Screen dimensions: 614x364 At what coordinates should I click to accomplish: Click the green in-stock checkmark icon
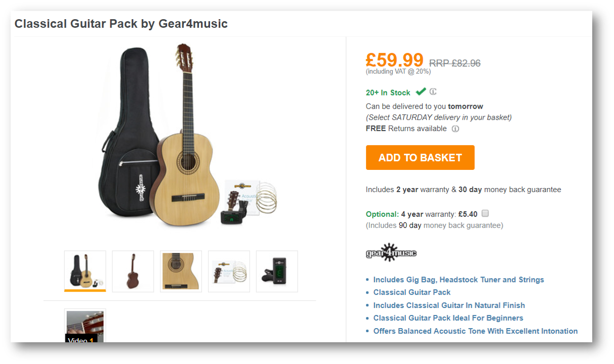click(421, 92)
